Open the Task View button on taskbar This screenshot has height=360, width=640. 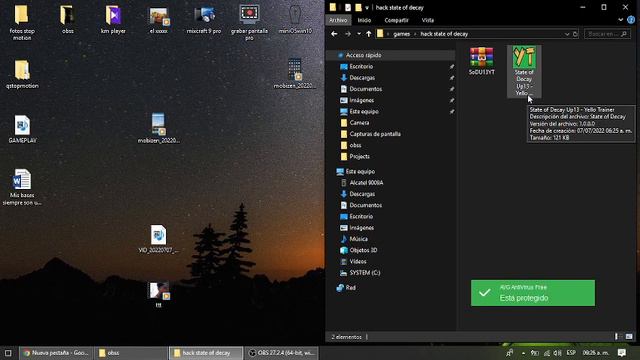tap(8, 353)
